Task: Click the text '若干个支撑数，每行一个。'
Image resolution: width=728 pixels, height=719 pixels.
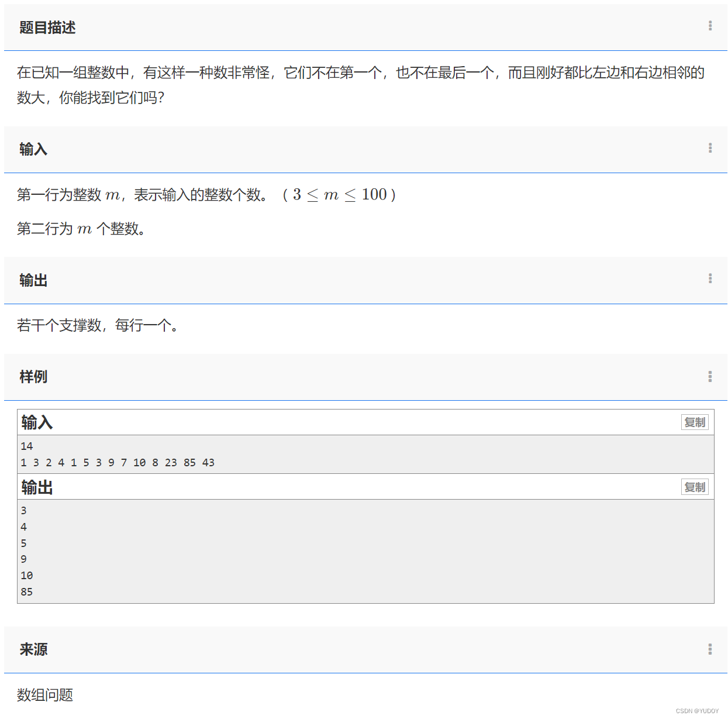Action: [98, 325]
